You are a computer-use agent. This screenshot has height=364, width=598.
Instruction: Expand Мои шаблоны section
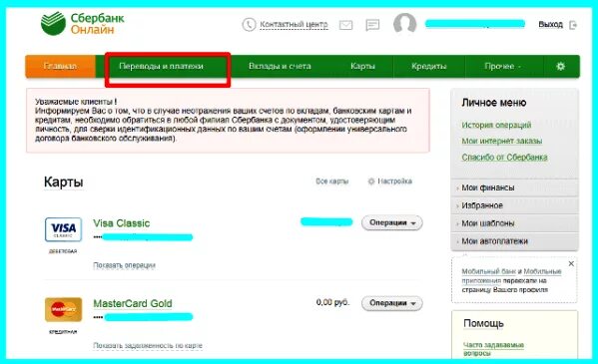pyautogui.click(x=514, y=223)
